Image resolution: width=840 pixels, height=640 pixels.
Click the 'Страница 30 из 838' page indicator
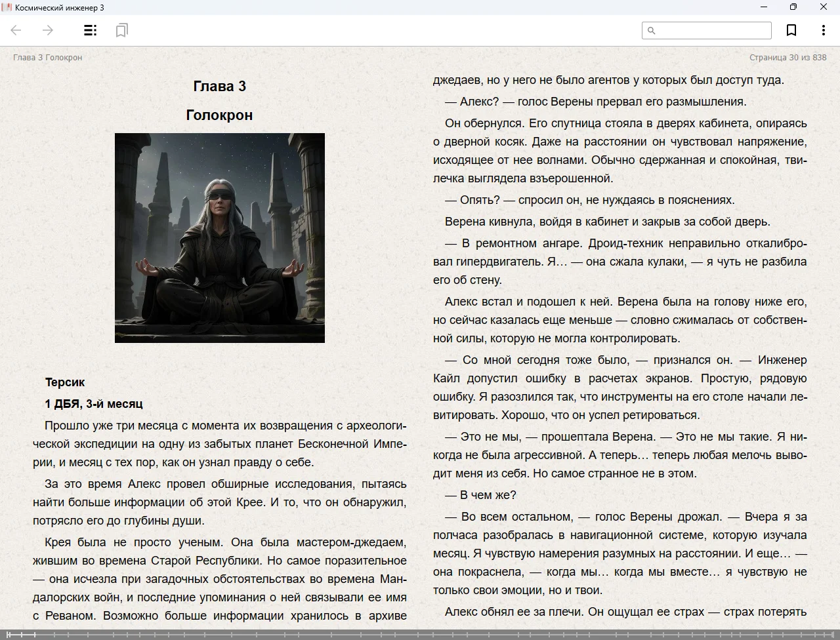pos(787,57)
